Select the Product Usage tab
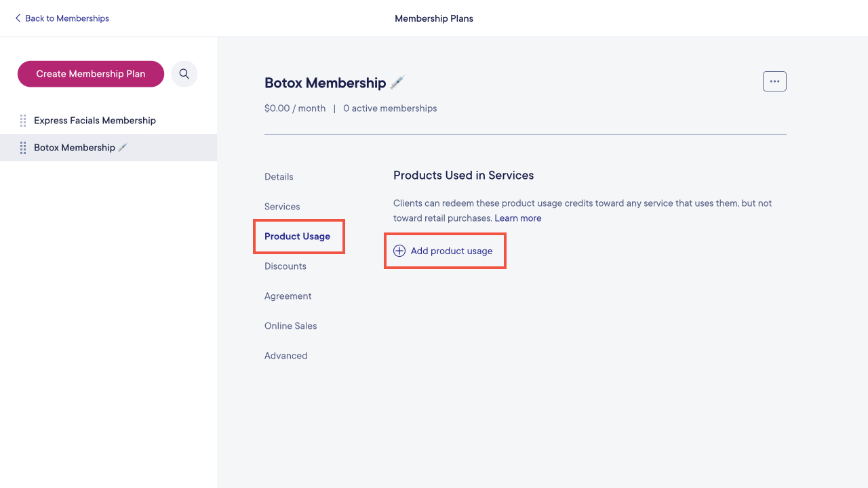Image resolution: width=868 pixels, height=488 pixels. [x=298, y=237]
